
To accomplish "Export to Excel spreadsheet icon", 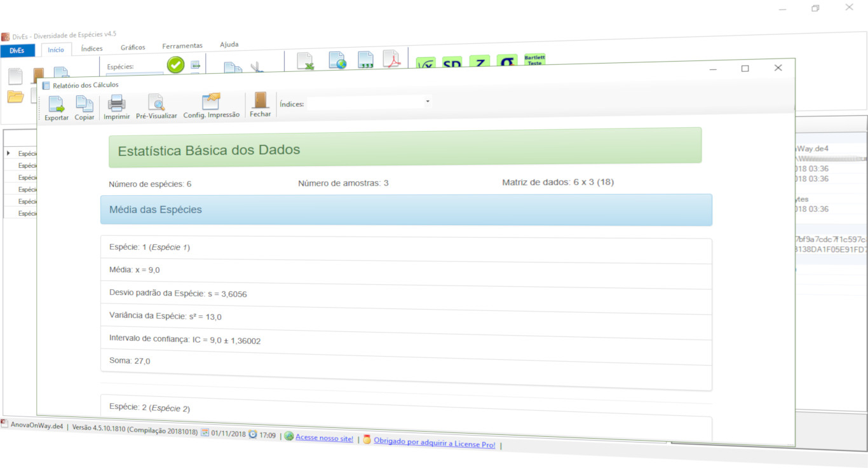I will (x=306, y=61).
